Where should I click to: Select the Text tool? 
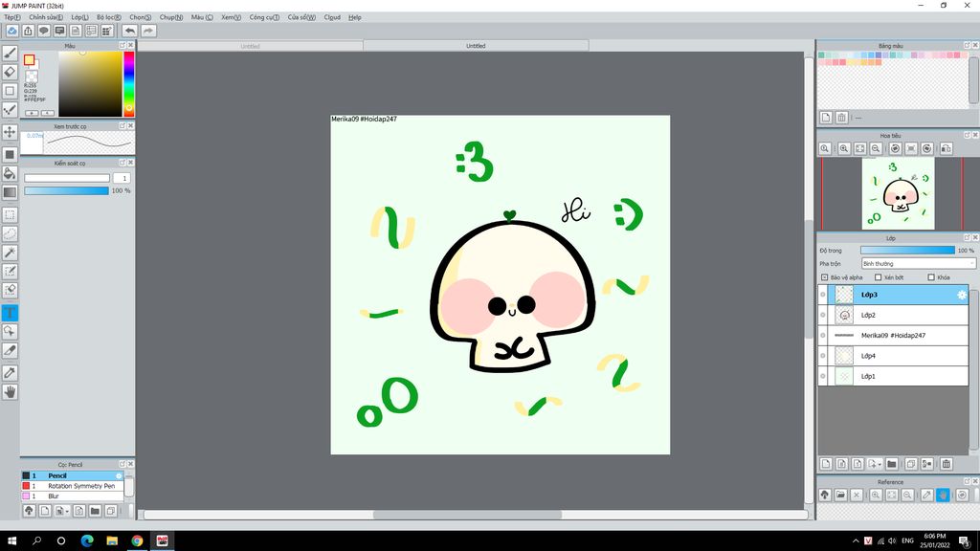tap(10, 313)
